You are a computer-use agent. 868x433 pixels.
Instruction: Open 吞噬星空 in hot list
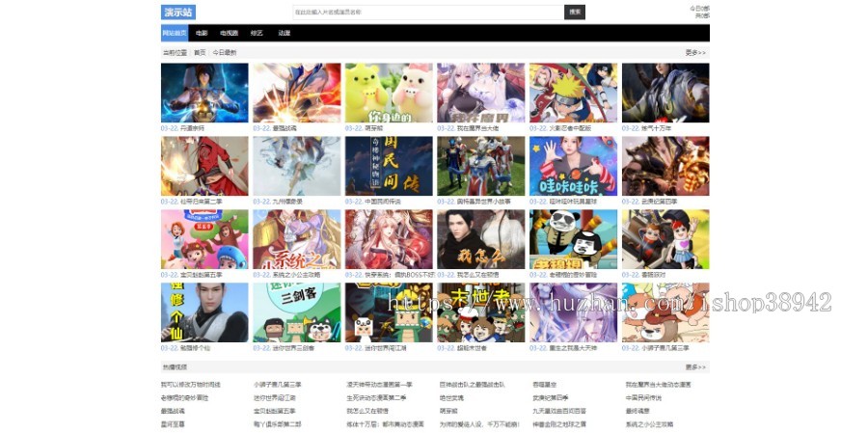point(544,384)
